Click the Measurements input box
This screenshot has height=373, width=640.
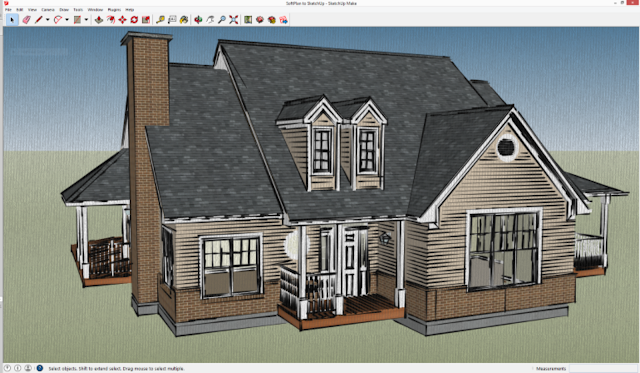click(603, 369)
